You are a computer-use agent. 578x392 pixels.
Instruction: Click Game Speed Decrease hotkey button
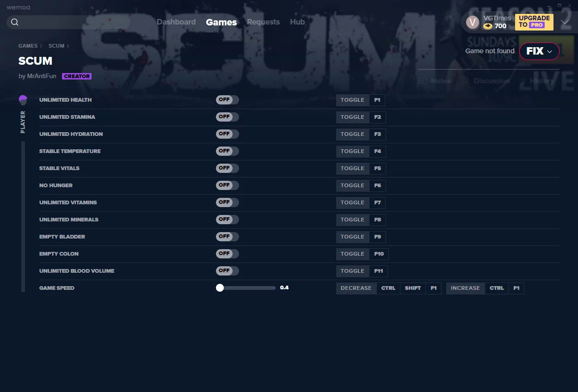356,288
